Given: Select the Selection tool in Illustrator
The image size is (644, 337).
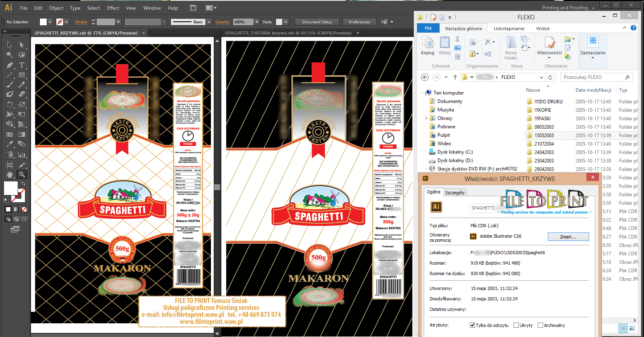Looking at the screenshot, I should pyautogui.click(x=10, y=45).
